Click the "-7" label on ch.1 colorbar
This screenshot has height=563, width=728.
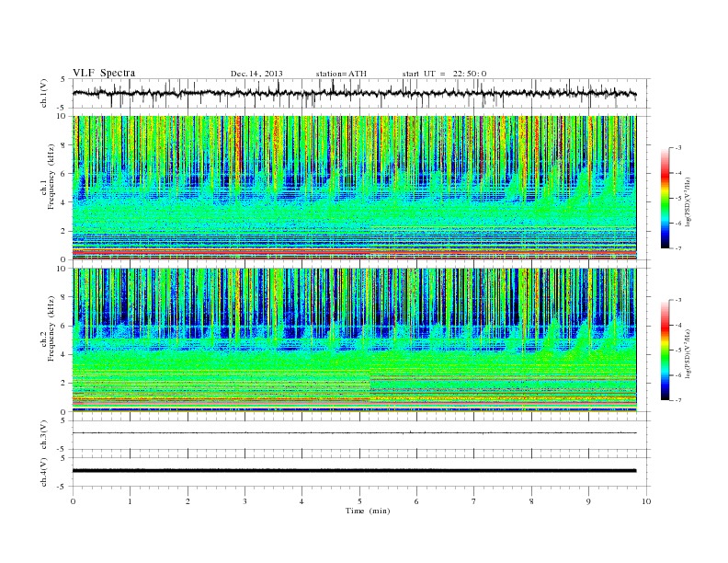[678, 248]
